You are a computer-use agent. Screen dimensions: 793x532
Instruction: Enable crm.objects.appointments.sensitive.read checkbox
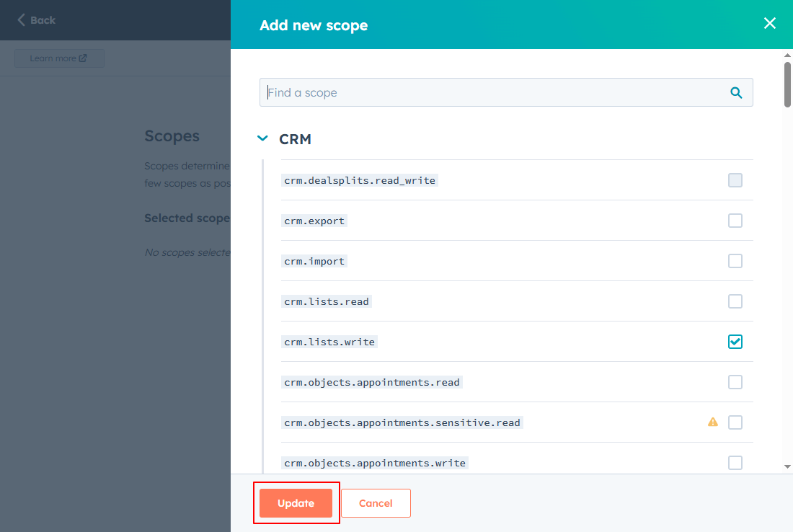click(735, 422)
